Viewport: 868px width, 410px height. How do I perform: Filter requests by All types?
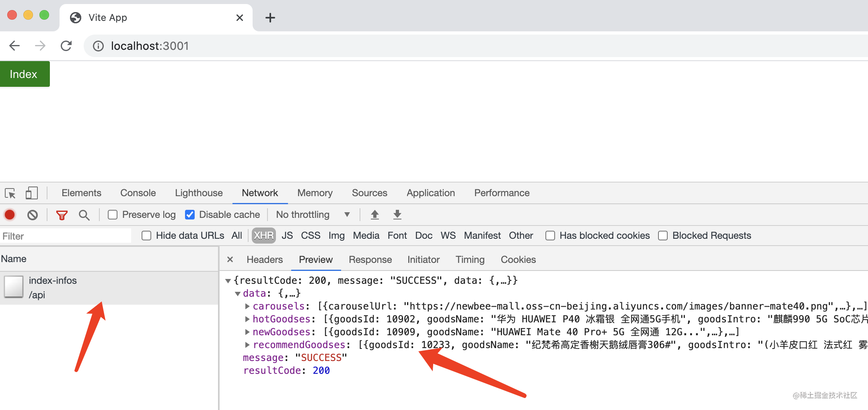tap(237, 236)
